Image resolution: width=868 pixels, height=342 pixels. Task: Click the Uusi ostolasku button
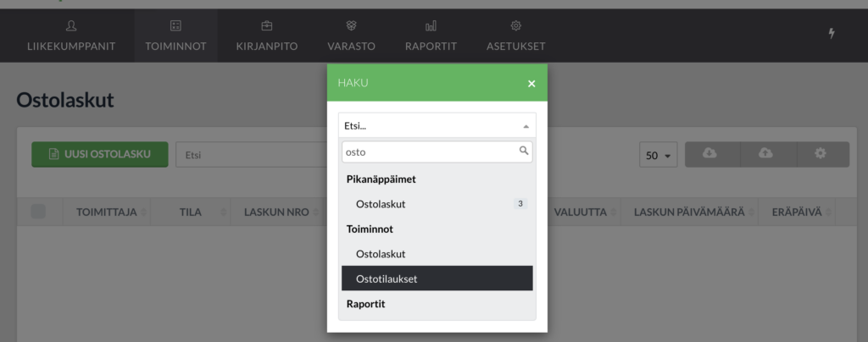pos(100,154)
